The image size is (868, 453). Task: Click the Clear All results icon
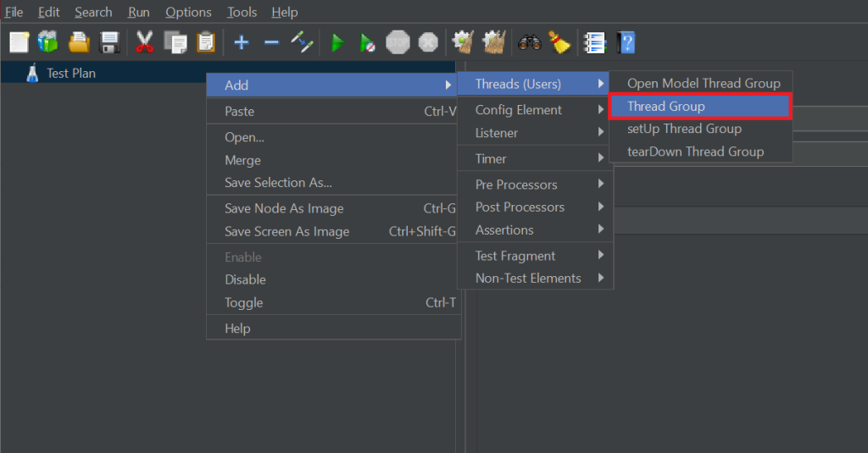[x=494, y=42]
